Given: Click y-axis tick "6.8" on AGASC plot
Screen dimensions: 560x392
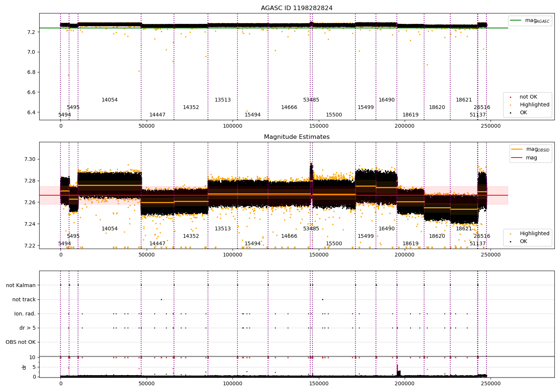Looking at the screenshot, I should click(x=31, y=72).
